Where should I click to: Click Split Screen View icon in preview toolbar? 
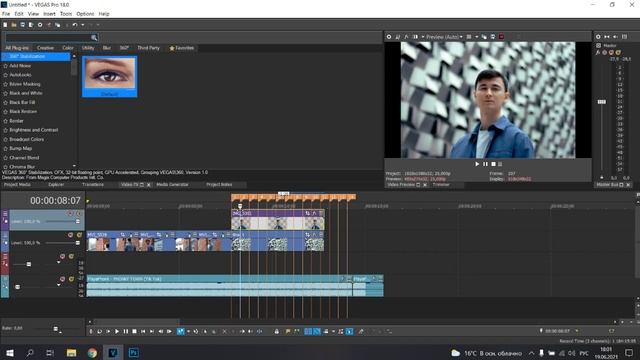[415, 37]
